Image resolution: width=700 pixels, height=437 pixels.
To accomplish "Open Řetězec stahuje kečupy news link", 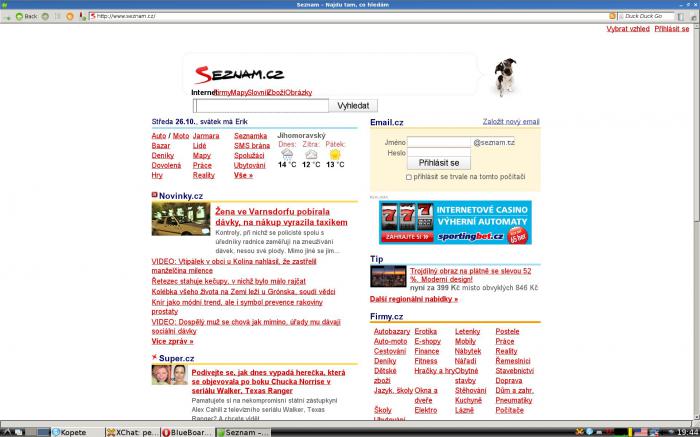I will tap(229, 281).
